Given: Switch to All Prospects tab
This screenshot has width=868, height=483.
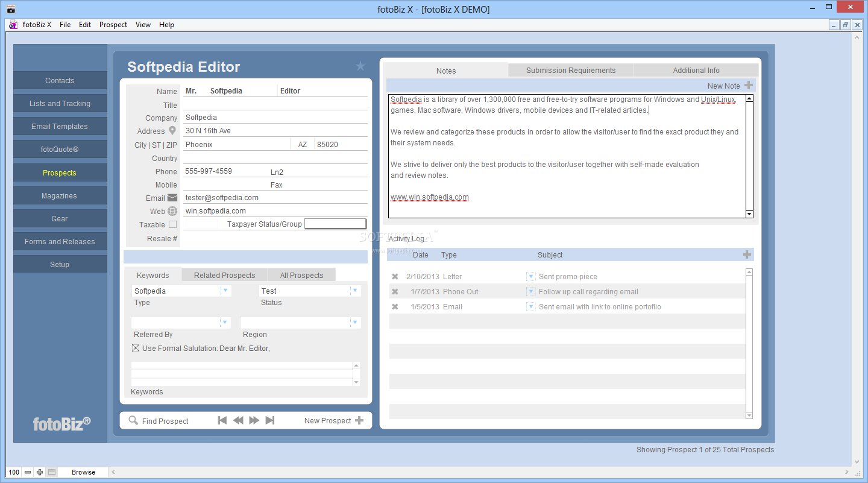Looking at the screenshot, I should 301,276.
